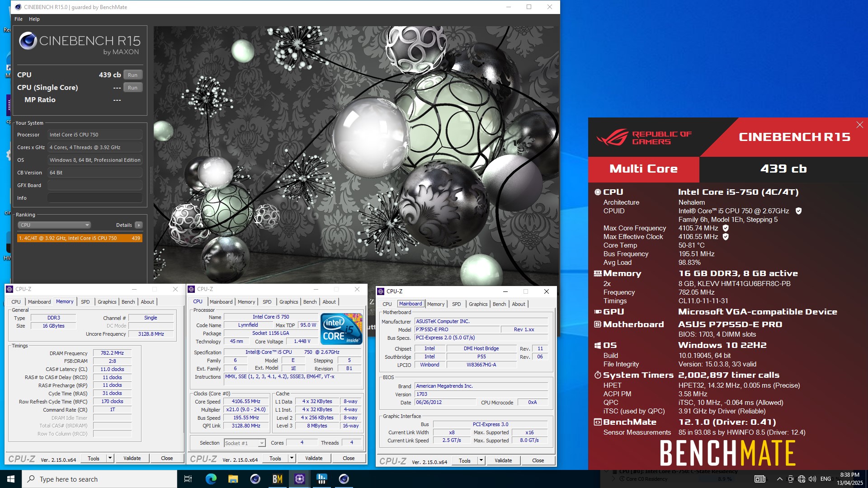Screen dimensions: 868x488
Task: Click the mainboard Model P7P55D-E PRO value
Action: pos(457,330)
